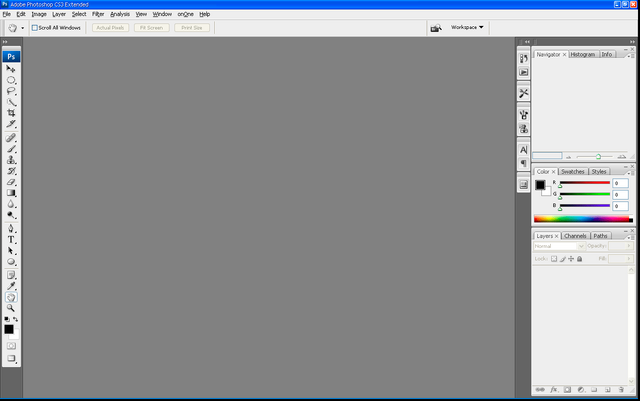Open the onOne menu
Image resolution: width=640 pixels, height=401 pixels.
185,14
